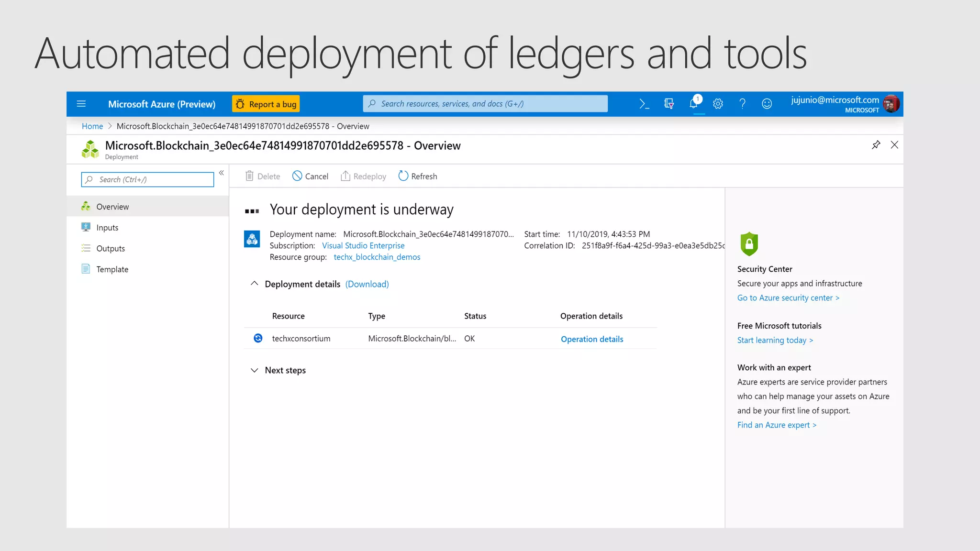This screenshot has height=551, width=980.
Task: Open portal settings with the gear icon
Action: (x=718, y=104)
